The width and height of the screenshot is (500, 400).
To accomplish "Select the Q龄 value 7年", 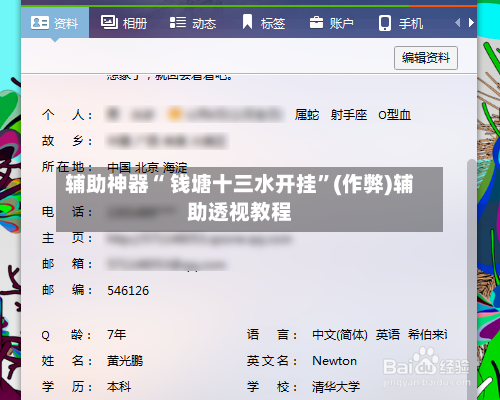I will [117, 334].
